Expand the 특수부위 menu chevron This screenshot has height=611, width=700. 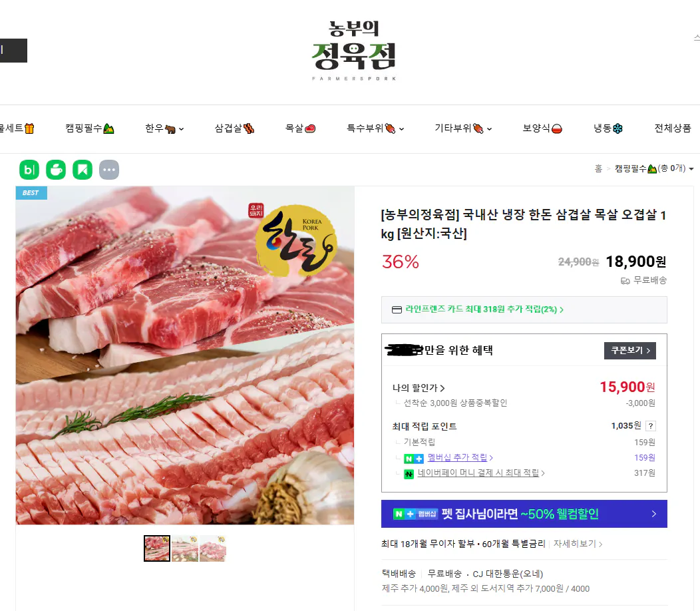point(403,128)
